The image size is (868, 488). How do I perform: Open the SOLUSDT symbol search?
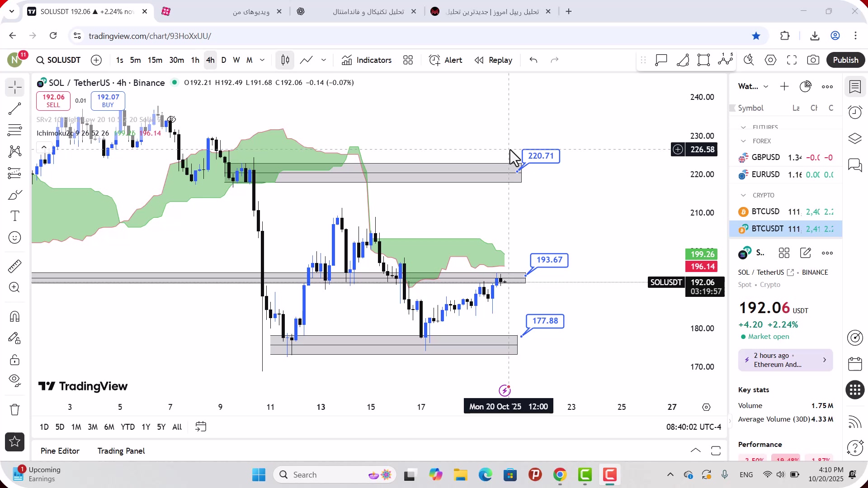[x=59, y=60]
